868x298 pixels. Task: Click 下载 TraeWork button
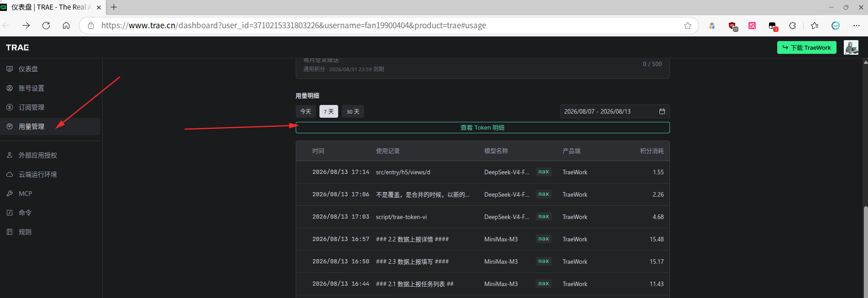coord(806,47)
